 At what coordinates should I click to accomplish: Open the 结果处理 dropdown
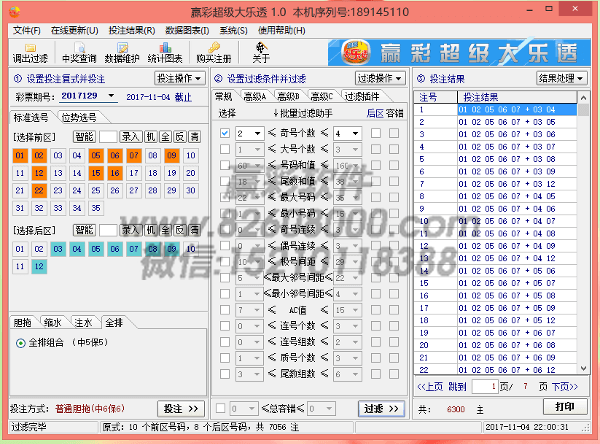(x=561, y=78)
